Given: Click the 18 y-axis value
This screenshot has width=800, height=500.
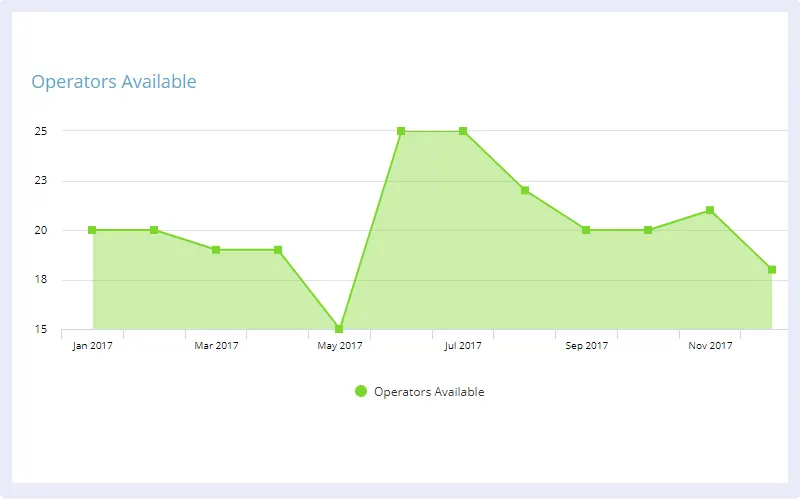Looking at the screenshot, I should click(41, 279).
